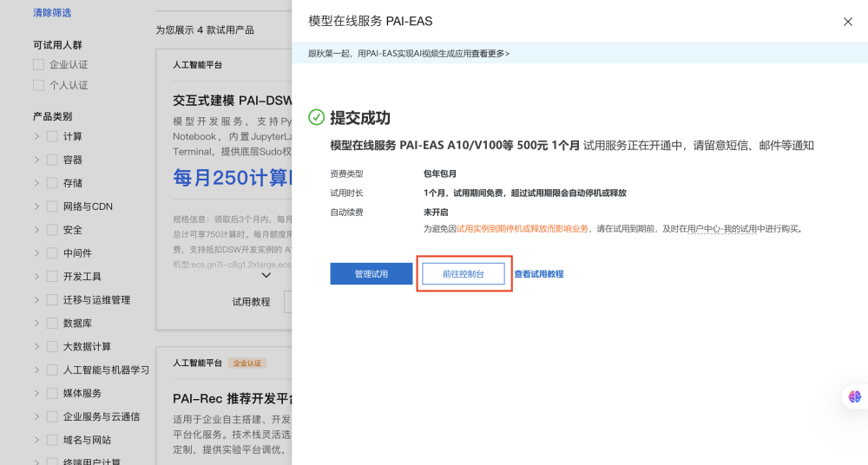This screenshot has height=465, width=868.
Task: Expand PAI-DSW card spec details arrow
Action: pos(266,275)
